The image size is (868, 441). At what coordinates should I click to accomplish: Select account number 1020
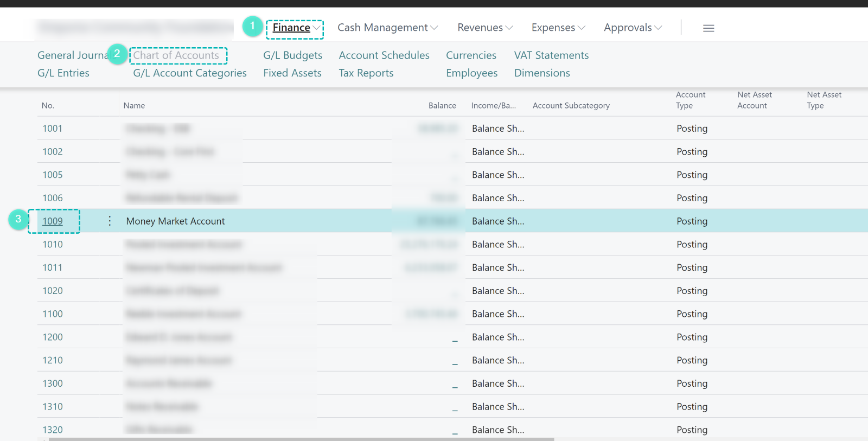click(53, 291)
